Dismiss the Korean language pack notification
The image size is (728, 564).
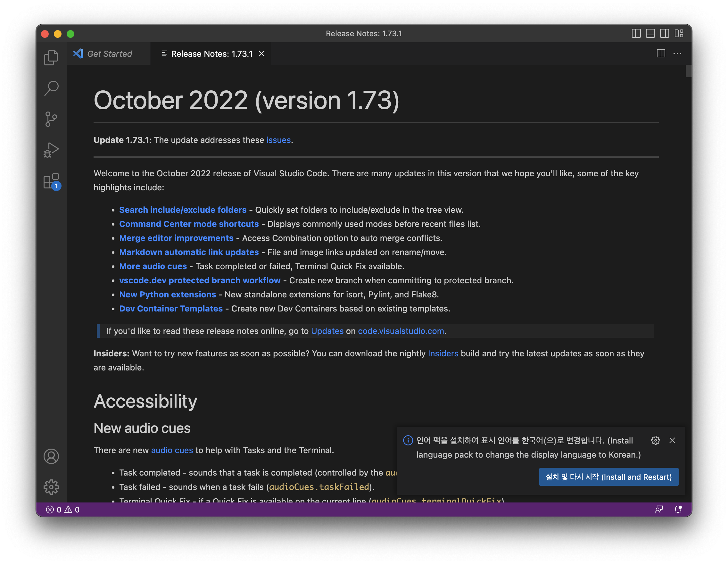tap(672, 440)
